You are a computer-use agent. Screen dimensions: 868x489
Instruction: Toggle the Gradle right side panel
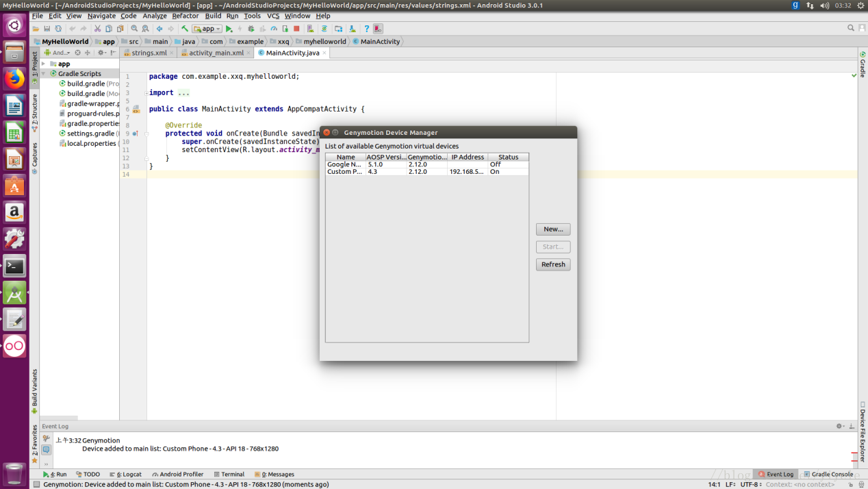coord(863,64)
